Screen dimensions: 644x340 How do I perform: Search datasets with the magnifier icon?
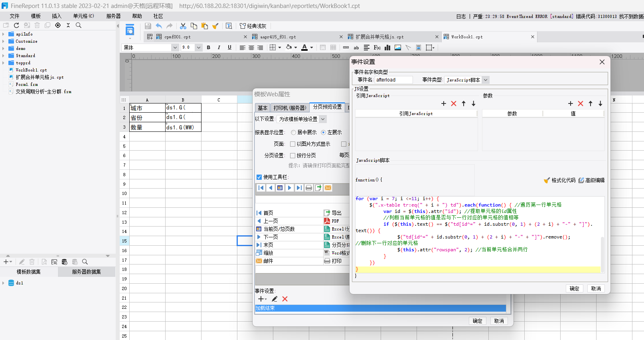[x=85, y=262]
